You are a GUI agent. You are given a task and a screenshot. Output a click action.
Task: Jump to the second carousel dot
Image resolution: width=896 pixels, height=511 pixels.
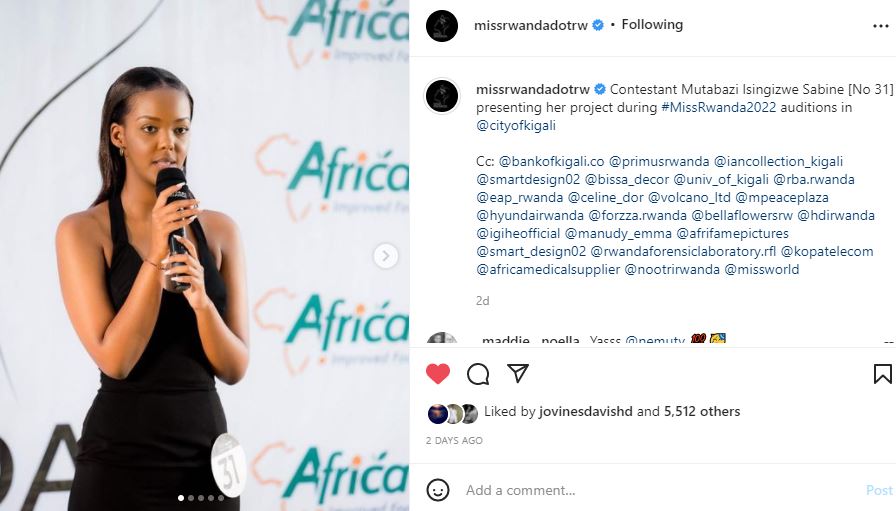click(x=191, y=497)
